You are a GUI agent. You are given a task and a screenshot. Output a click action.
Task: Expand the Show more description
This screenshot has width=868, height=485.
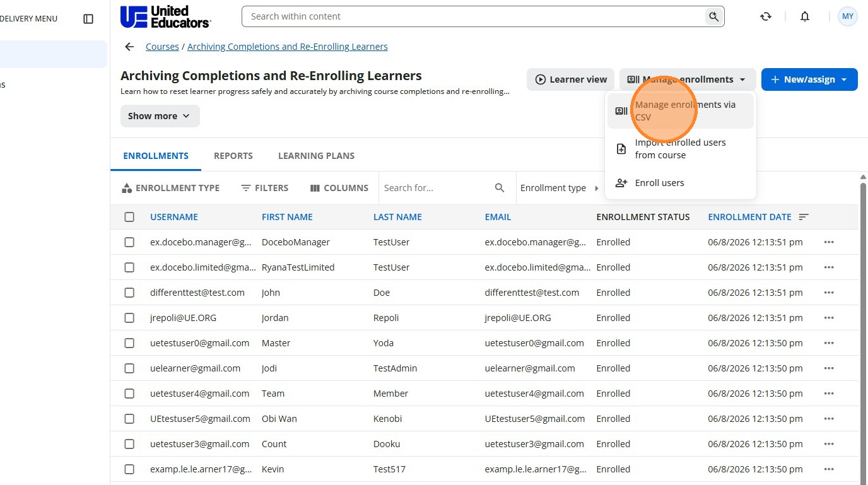(160, 116)
